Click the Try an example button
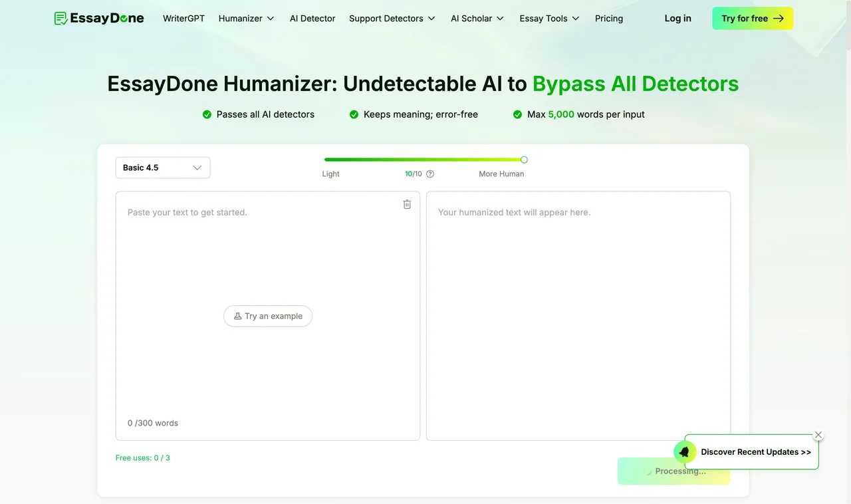The height and width of the screenshot is (504, 851). (268, 316)
